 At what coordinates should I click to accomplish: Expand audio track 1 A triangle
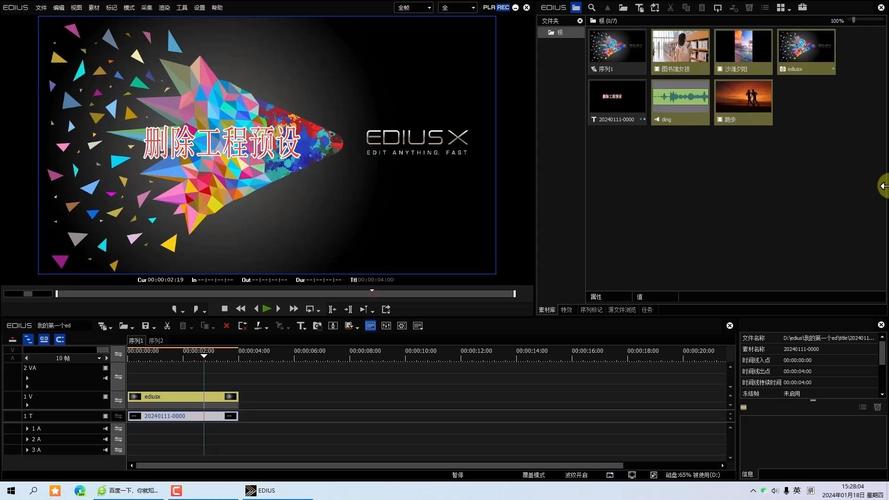27,429
